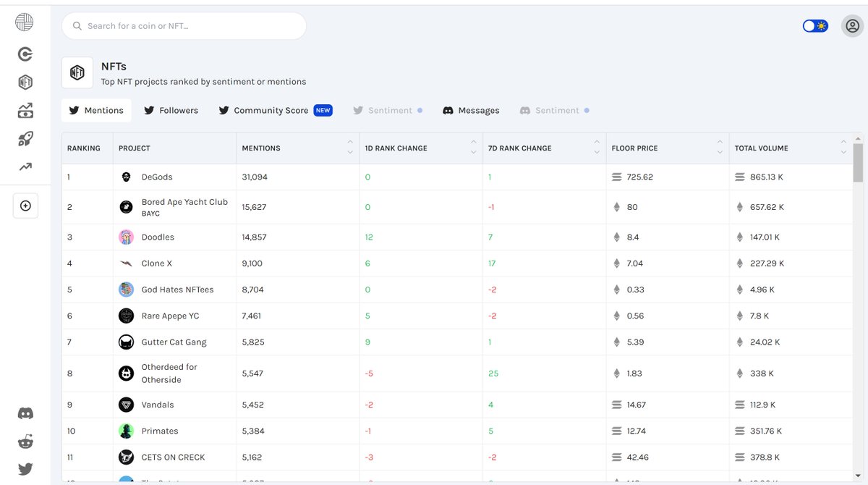868x485 pixels.
Task: Sort by 1D Rank Change arrows
Action: tap(474, 147)
